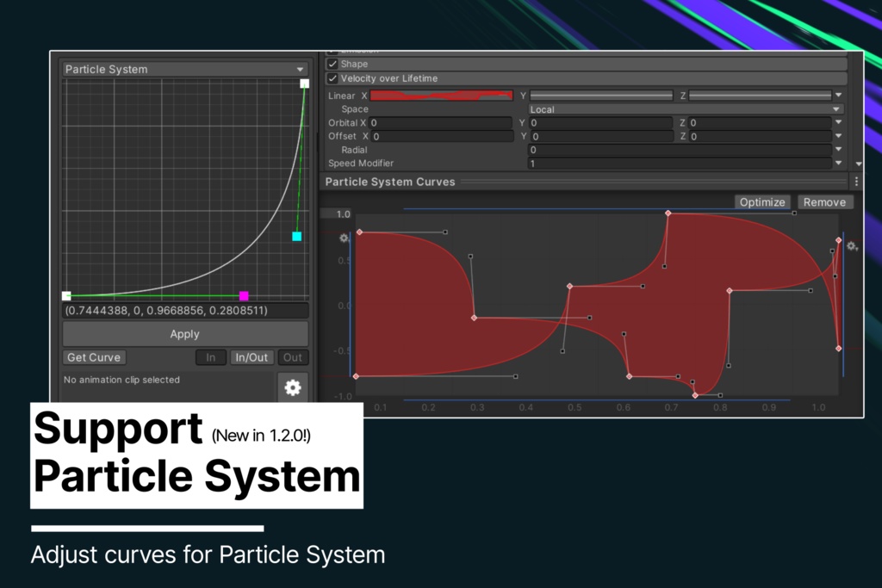Click the white key at the curve's bottom-left
The image size is (882, 588).
coord(66,295)
